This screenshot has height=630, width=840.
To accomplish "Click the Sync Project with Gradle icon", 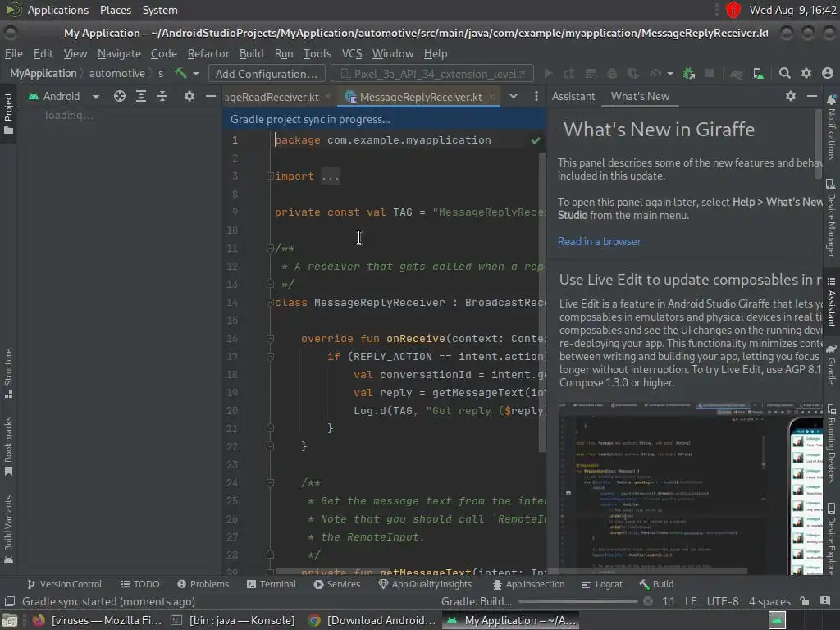I will [x=737, y=73].
